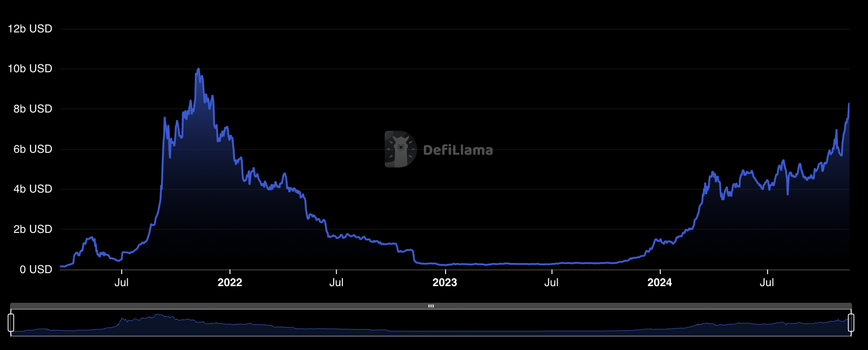Click the 2024 x-axis label

660,282
